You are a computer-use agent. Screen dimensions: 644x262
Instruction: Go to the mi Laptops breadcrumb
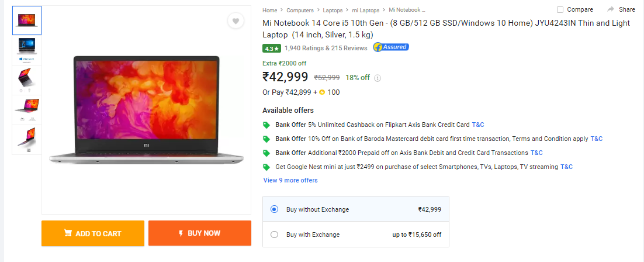point(365,11)
